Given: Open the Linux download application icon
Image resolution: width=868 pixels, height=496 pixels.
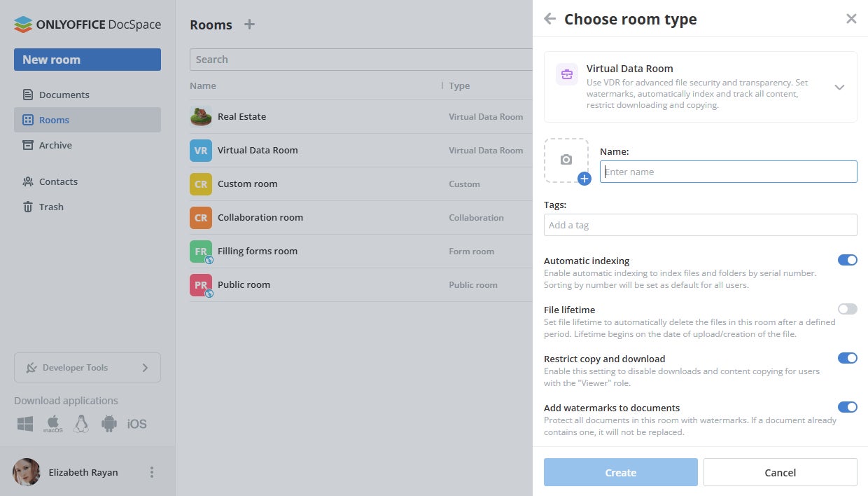Looking at the screenshot, I should (81, 424).
